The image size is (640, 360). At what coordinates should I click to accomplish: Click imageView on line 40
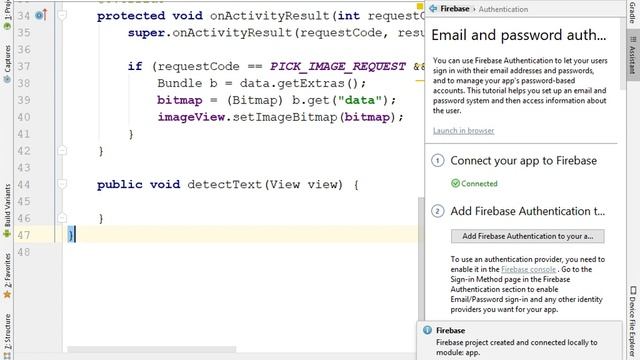coord(191,117)
